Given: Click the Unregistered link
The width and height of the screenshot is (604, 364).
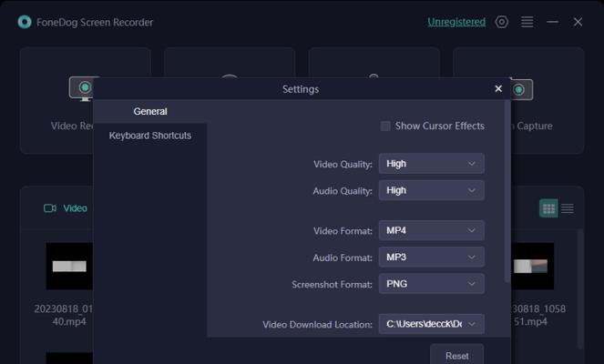Looking at the screenshot, I should pyautogui.click(x=456, y=22).
